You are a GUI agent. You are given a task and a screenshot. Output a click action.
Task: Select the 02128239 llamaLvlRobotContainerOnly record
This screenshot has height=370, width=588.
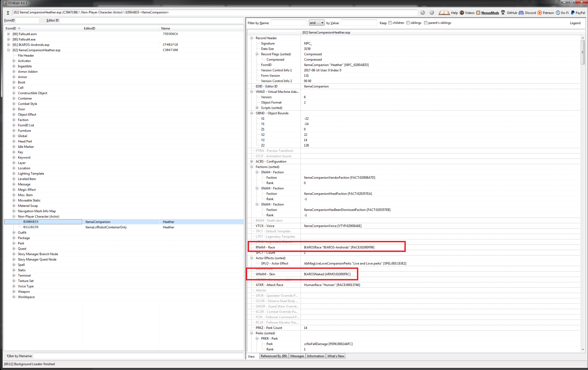(x=124, y=227)
